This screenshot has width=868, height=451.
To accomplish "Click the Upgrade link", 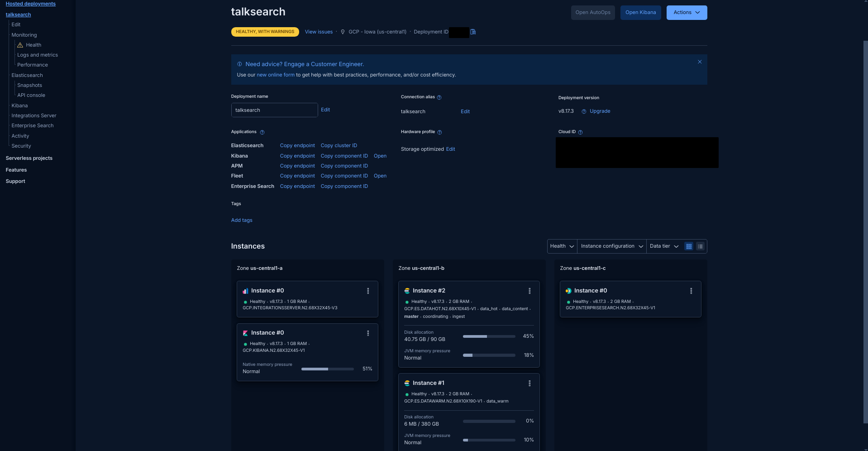I will point(600,111).
